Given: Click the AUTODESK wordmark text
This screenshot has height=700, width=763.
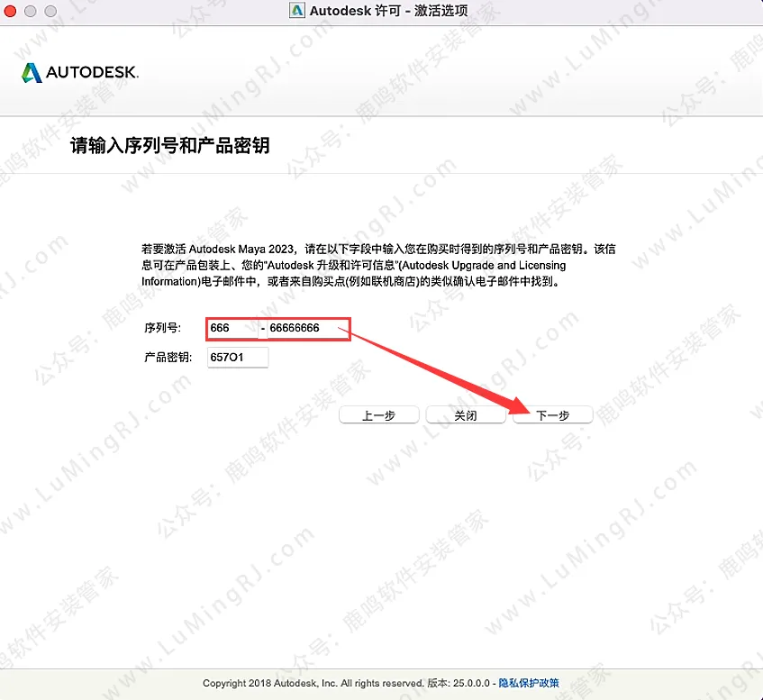Looking at the screenshot, I should [x=92, y=73].
